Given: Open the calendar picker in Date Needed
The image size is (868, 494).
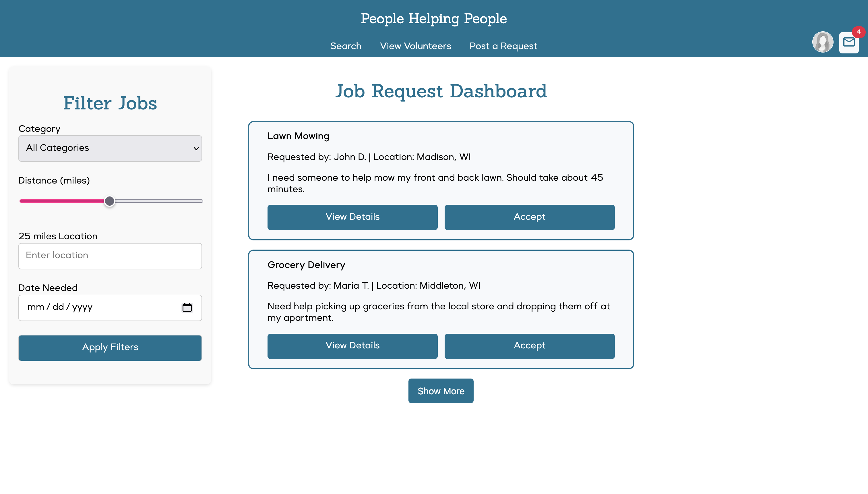Looking at the screenshot, I should point(188,307).
